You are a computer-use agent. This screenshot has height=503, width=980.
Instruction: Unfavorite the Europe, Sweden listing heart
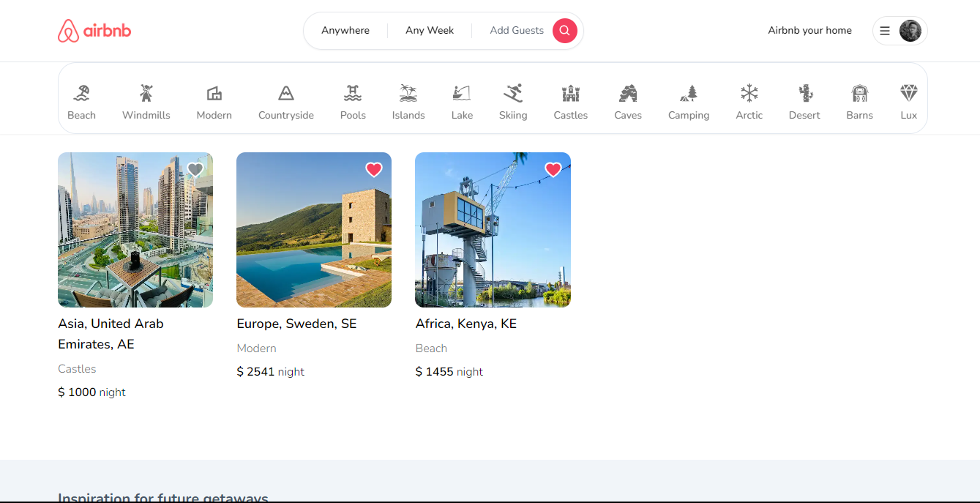(374, 170)
